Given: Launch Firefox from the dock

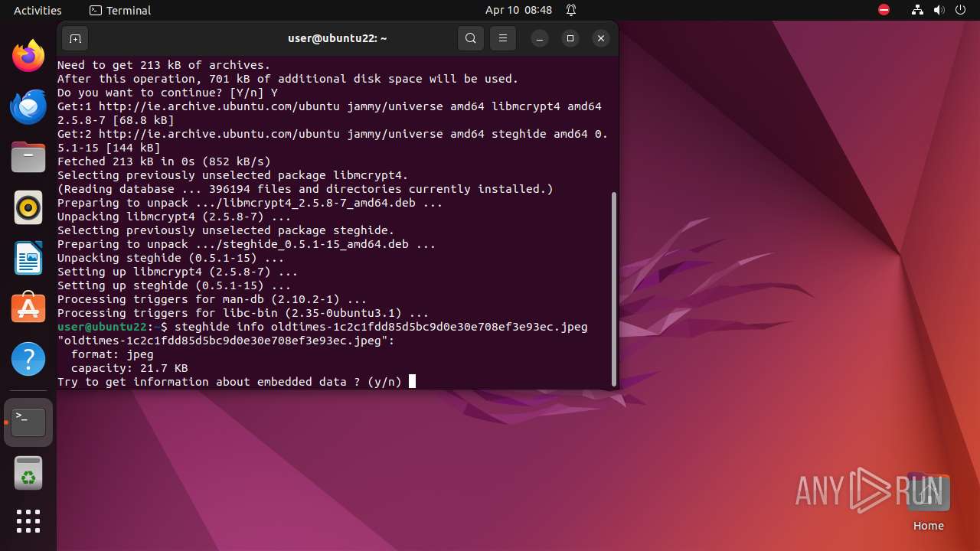Looking at the screenshot, I should click(28, 56).
